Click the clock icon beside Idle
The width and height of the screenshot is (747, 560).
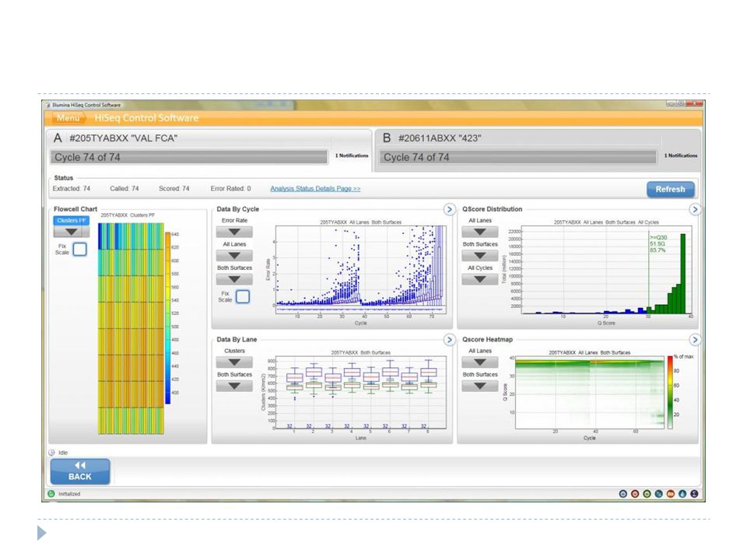52,453
